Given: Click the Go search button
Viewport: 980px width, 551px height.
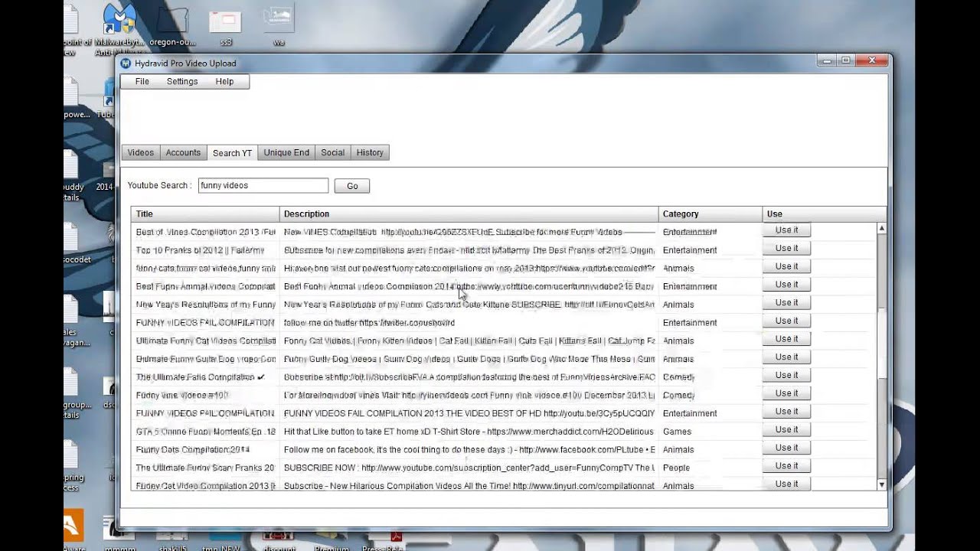Looking at the screenshot, I should 352,186.
